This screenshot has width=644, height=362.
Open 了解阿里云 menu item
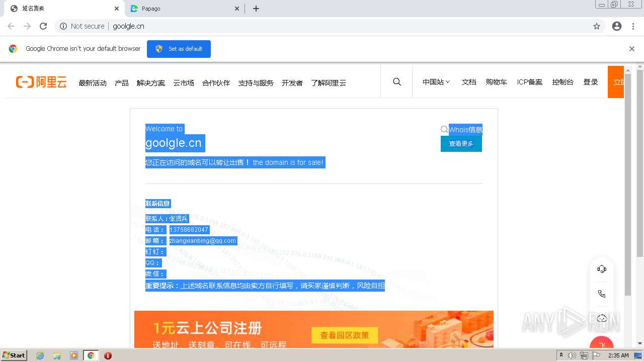(329, 83)
